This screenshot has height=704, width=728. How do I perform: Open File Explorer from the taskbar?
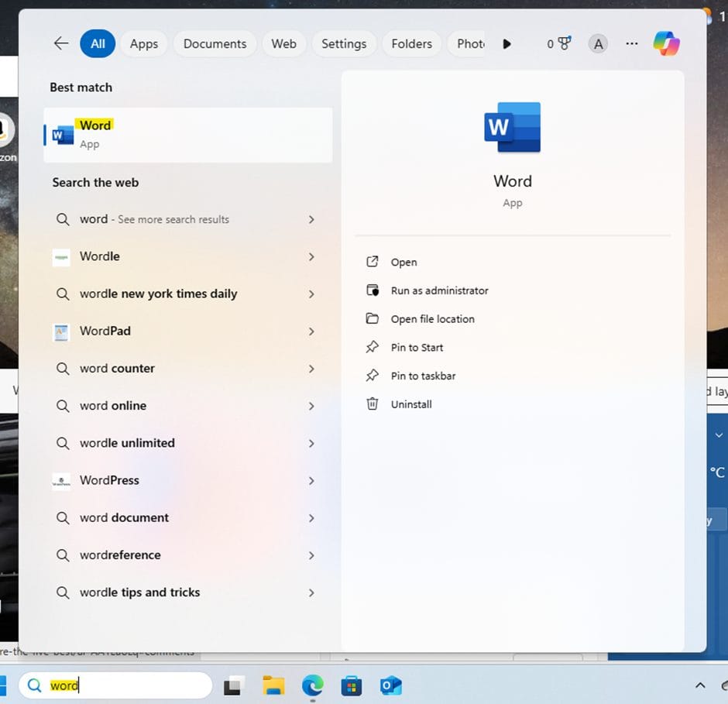(x=273, y=685)
